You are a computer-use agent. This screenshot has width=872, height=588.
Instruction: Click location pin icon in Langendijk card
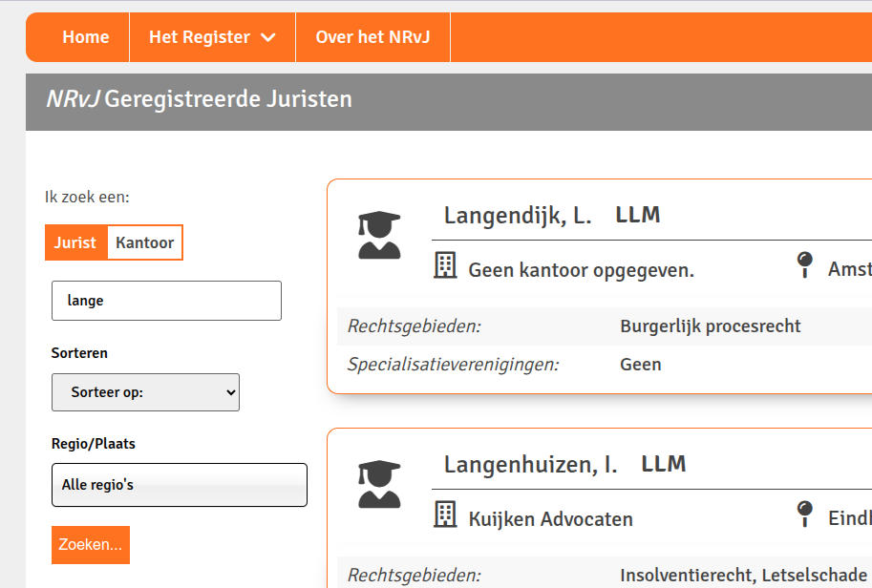(x=805, y=264)
